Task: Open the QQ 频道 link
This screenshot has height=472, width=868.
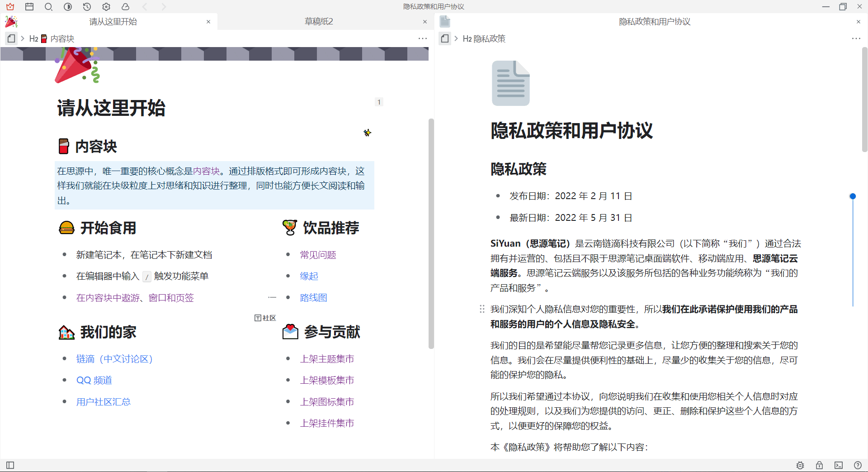Action: pos(94,380)
